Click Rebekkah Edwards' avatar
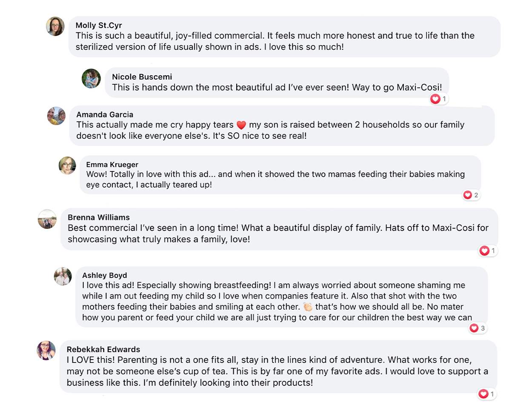The width and height of the screenshot is (532, 411). click(x=46, y=351)
